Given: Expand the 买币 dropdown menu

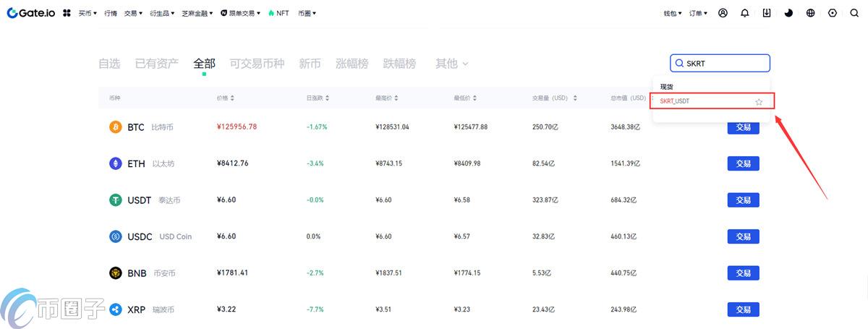Looking at the screenshot, I should 88,13.
